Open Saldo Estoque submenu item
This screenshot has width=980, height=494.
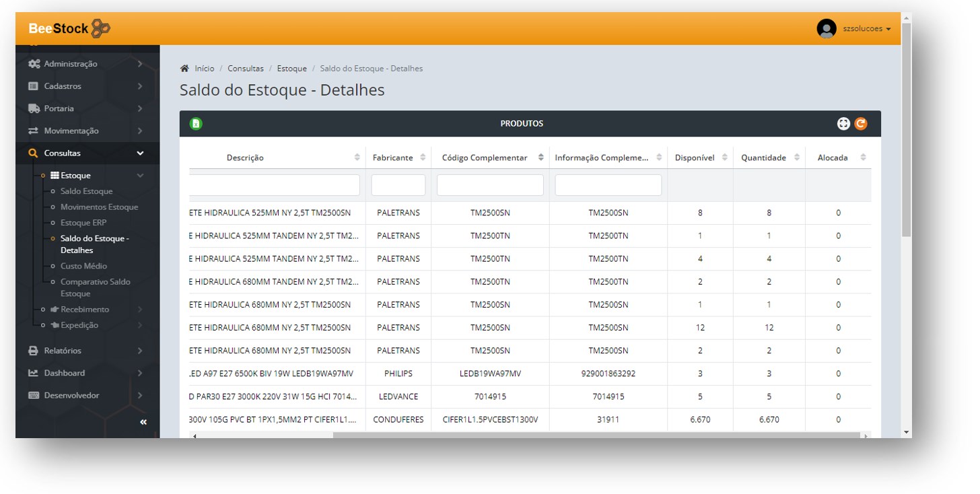86,191
